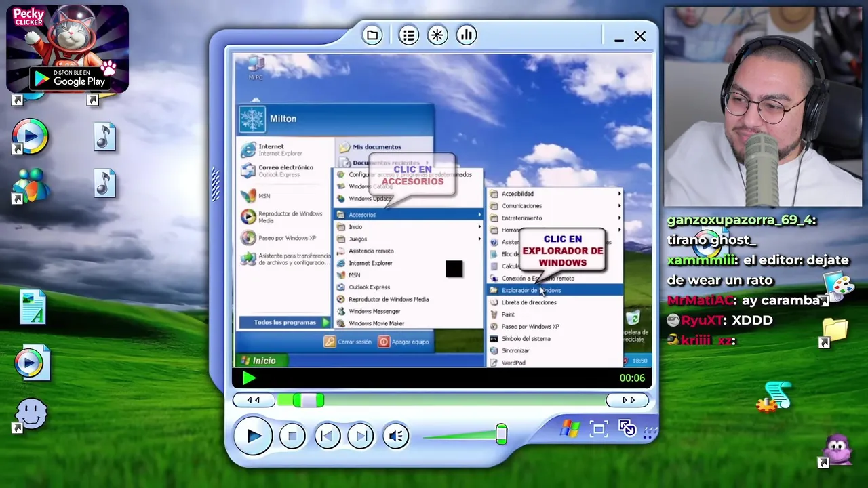
Task: Click the seek bar thumb on the timeline
Action: (x=309, y=401)
